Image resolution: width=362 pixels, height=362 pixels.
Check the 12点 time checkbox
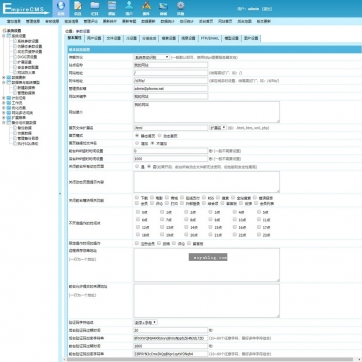pyautogui.click(x=138, y=227)
